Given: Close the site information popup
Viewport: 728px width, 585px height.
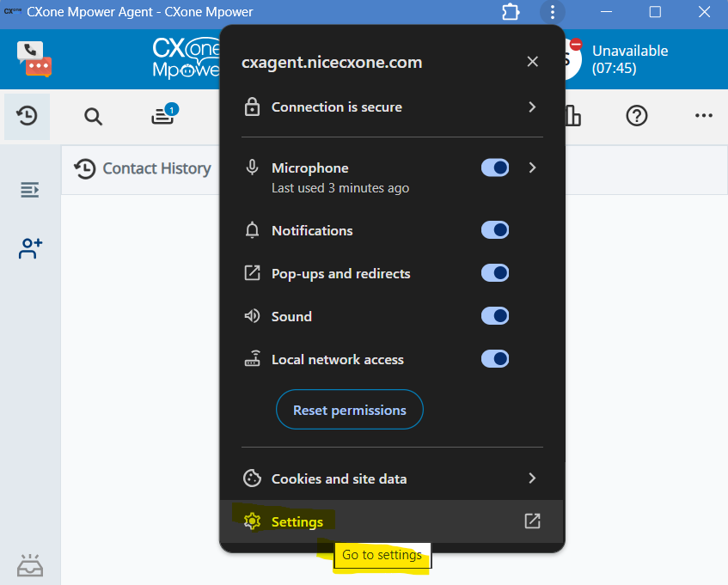Looking at the screenshot, I should (533, 62).
